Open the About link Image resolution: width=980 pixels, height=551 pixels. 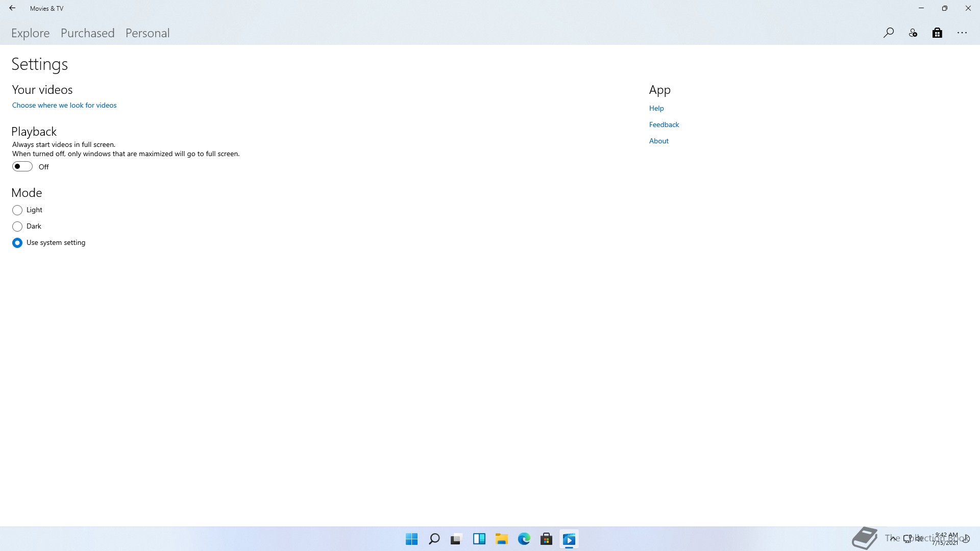(658, 141)
